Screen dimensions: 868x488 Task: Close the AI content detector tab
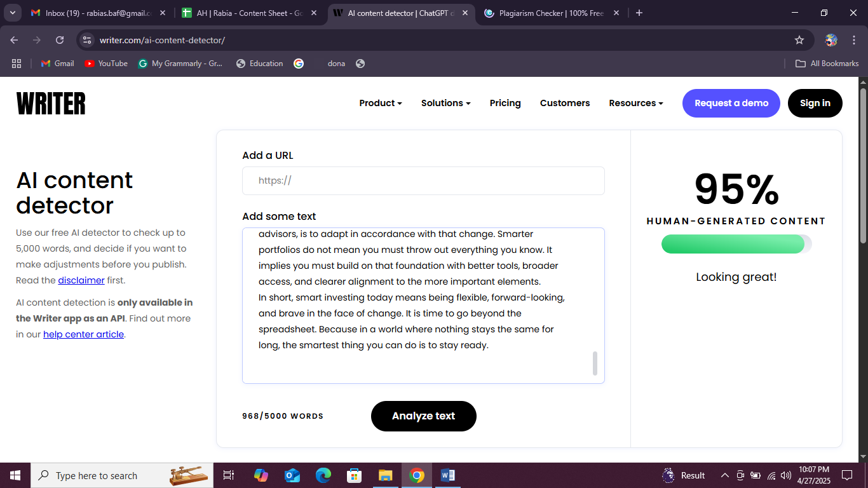[465, 13]
